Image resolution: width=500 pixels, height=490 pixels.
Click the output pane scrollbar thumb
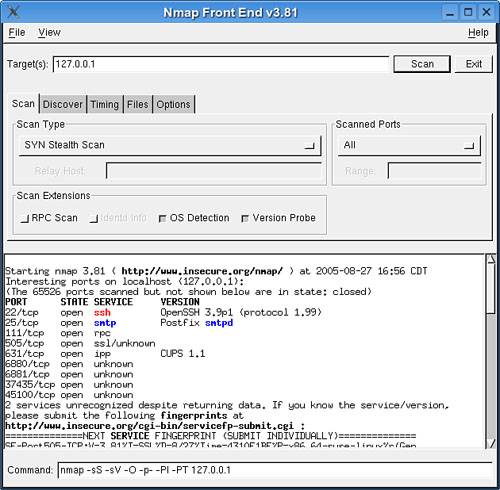coord(490,289)
